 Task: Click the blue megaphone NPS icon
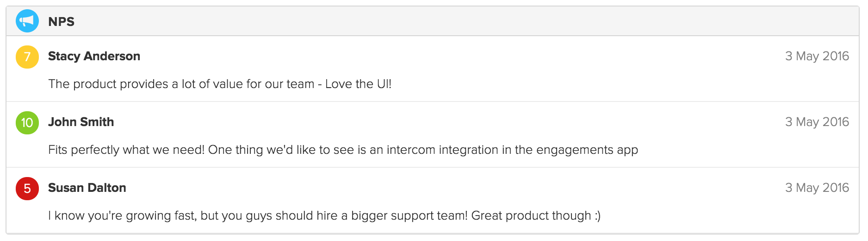(27, 21)
